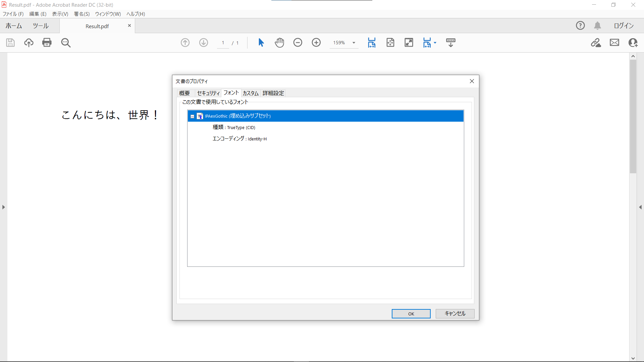Click the share with others person icon
The image size is (644, 362).
(x=633, y=43)
